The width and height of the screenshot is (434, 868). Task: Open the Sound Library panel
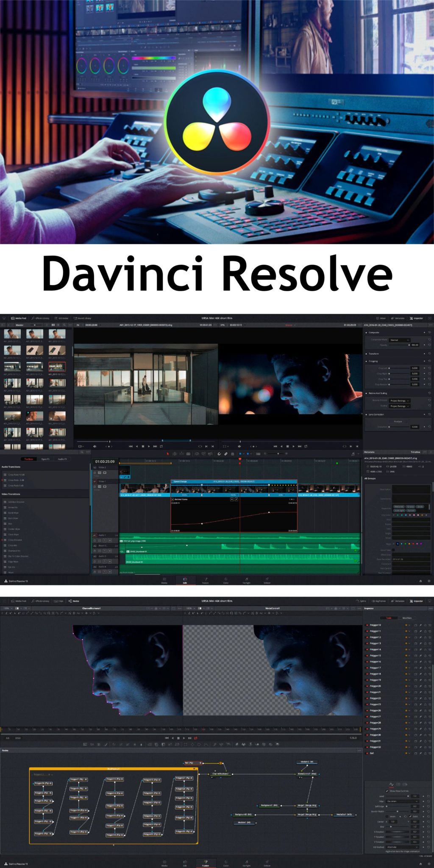click(x=82, y=318)
